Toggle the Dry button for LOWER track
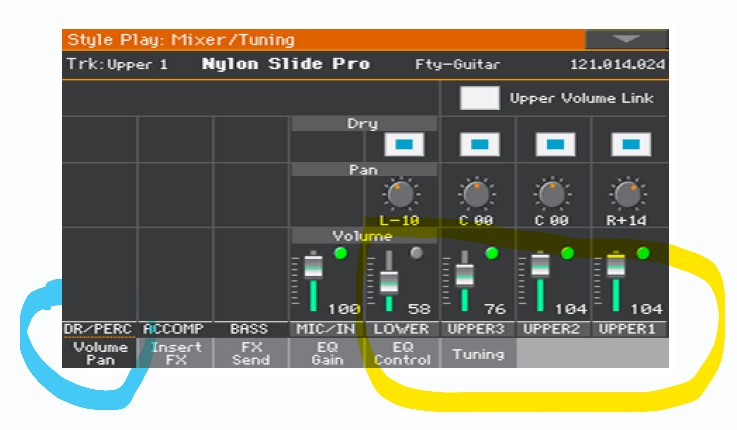 pyautogui.click(x=404, y=144)
